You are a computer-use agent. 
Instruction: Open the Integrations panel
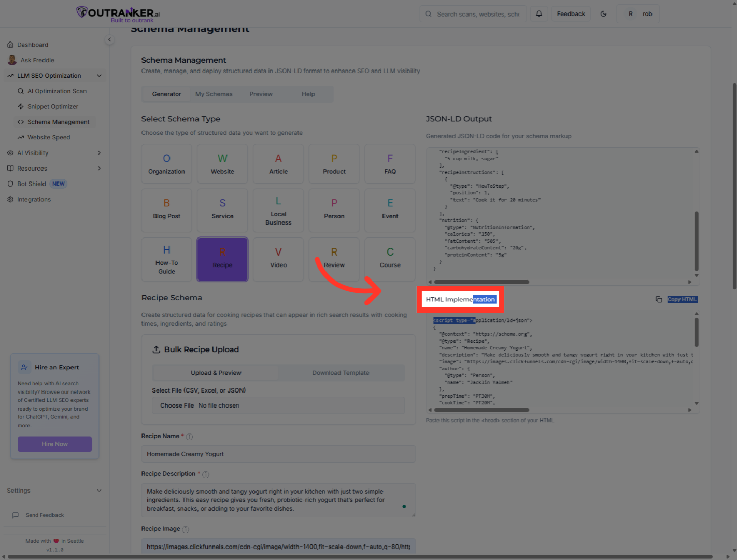pos(34,199)
